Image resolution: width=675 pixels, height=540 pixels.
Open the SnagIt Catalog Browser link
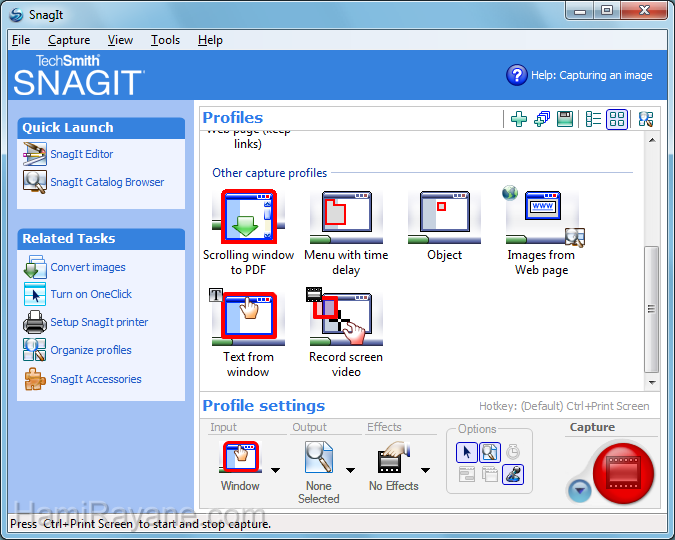(x=107, y=182)
